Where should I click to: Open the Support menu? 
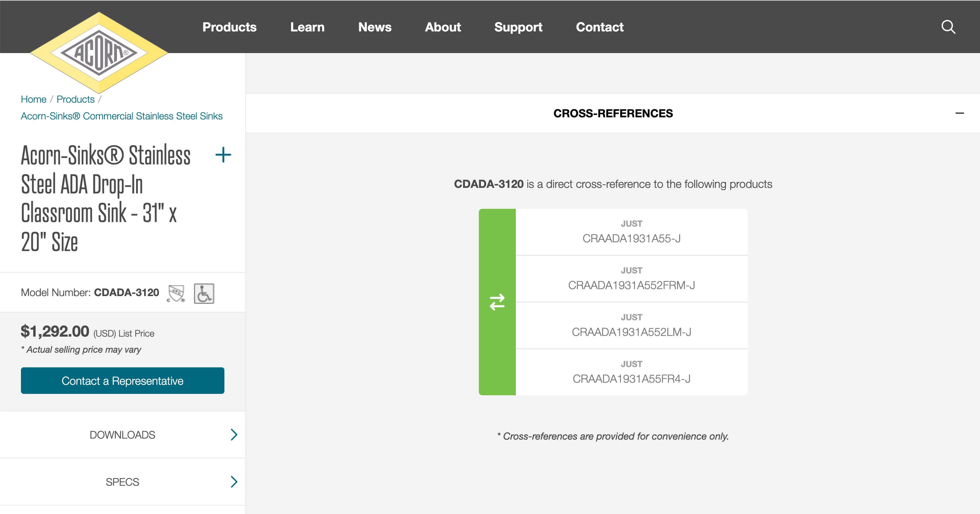click(x=518, y=27)
